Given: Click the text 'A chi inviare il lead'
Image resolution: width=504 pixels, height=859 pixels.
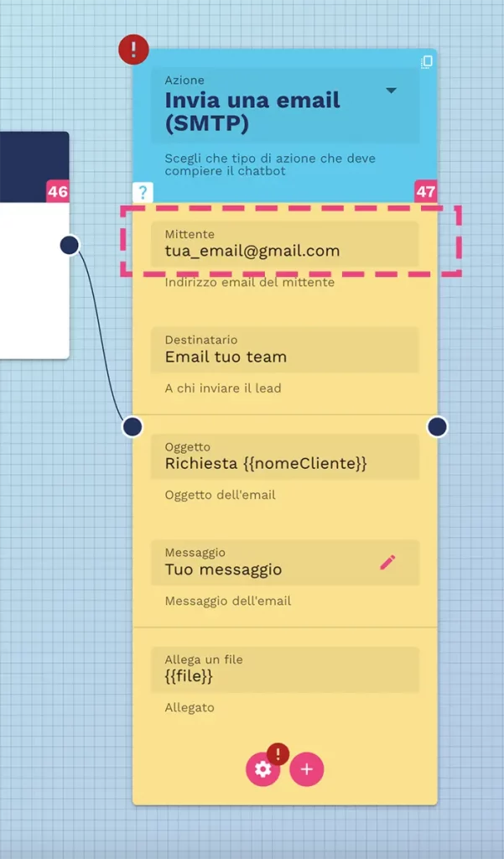Looking at the screenshot, I should point(223,388).
